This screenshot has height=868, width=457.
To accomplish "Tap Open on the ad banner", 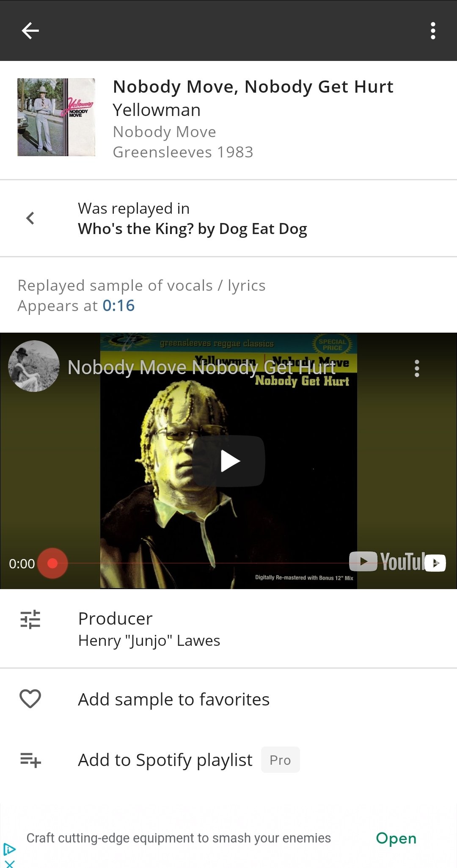I will click(396, 838).
